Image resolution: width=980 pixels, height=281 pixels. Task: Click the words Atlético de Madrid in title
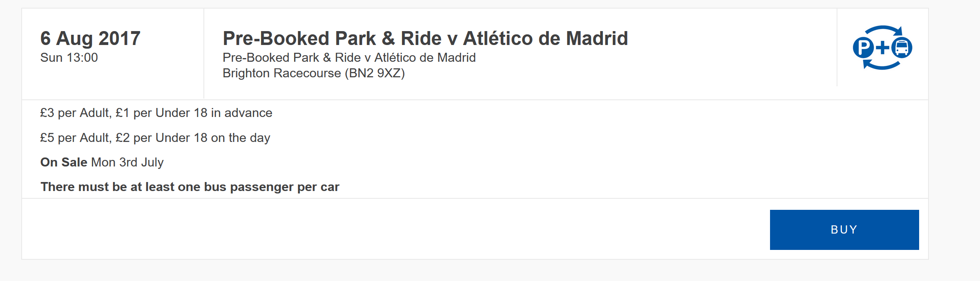[545, 38]
